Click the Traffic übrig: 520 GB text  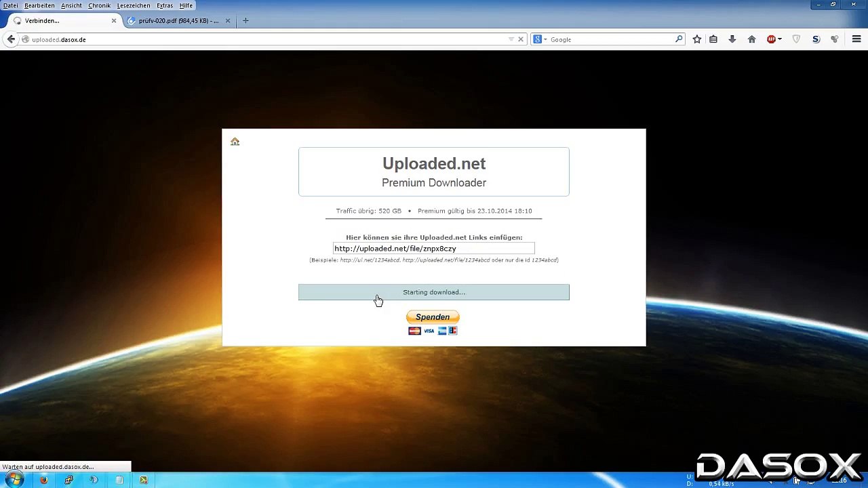[x=369, y=211]
